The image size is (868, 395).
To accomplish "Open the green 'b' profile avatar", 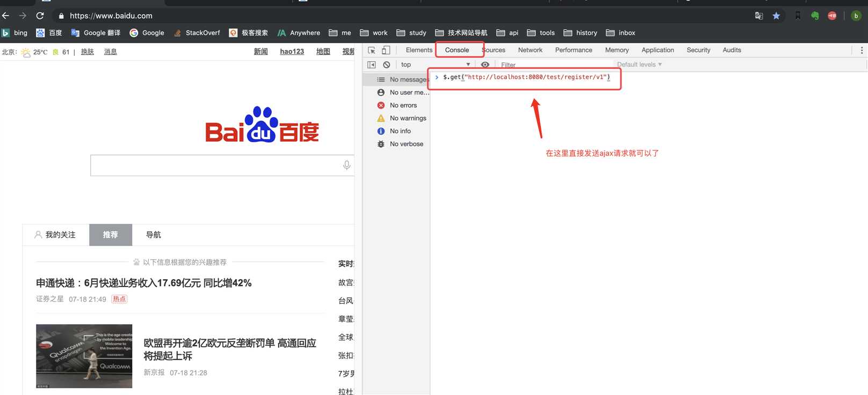I will (856, 16).
